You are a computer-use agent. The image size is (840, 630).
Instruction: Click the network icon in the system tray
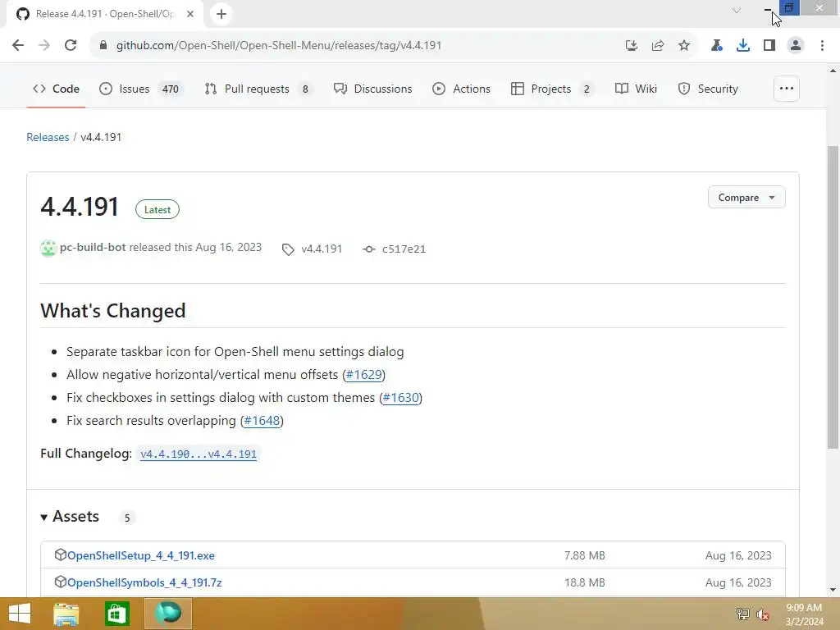pos(742,614)
